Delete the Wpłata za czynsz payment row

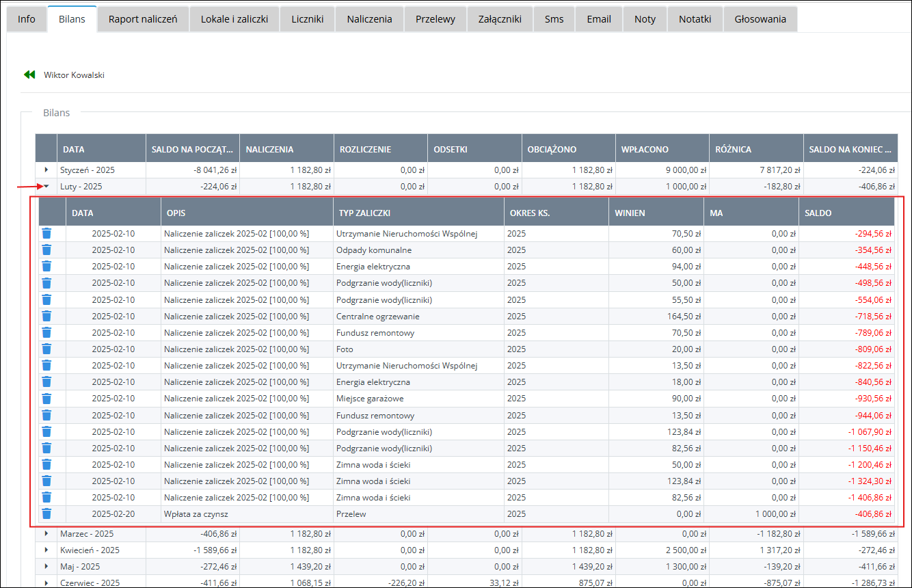pyautogui.click(x=46, y=514)
